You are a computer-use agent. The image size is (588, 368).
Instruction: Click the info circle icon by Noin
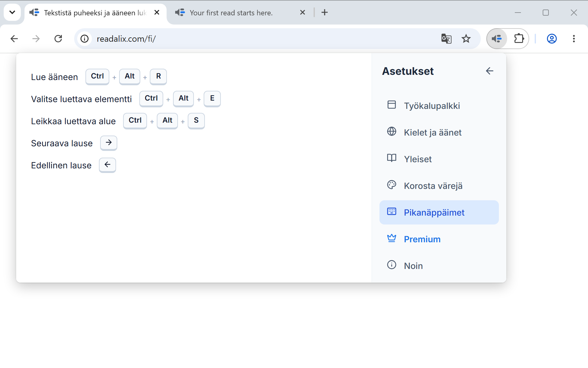pyautogui.click(x=391, y=265)
